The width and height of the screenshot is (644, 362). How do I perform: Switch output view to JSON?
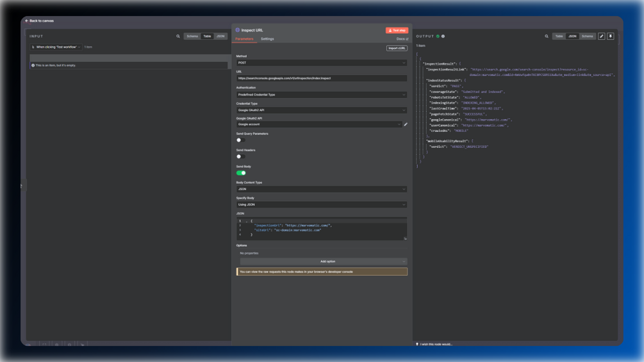572,36
